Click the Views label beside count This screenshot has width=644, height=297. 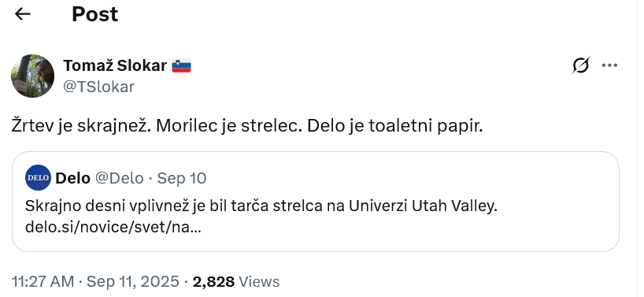[259, 282]
